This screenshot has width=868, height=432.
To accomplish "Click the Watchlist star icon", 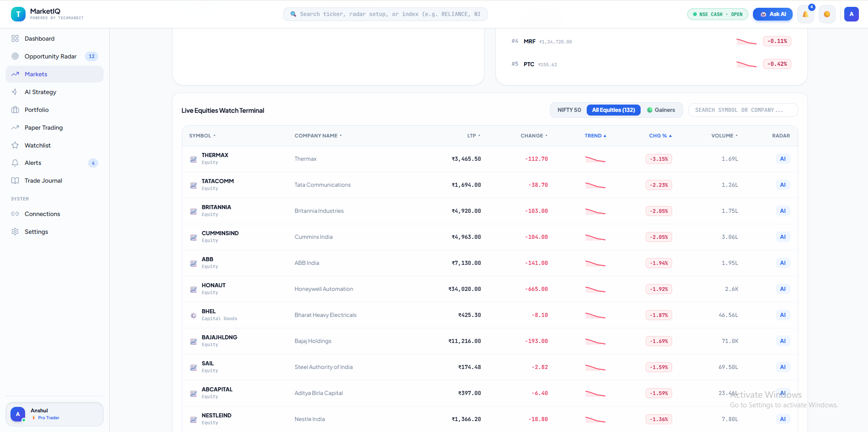I will pos(15,146).
